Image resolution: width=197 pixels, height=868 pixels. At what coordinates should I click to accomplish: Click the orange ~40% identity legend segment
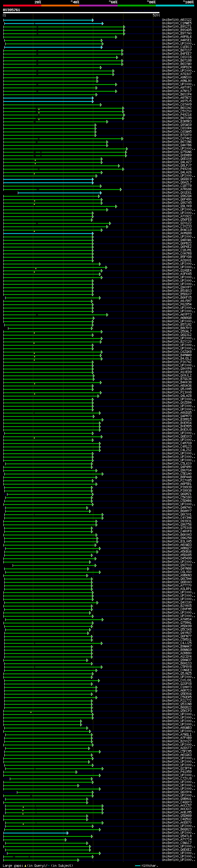pos(60,6)
